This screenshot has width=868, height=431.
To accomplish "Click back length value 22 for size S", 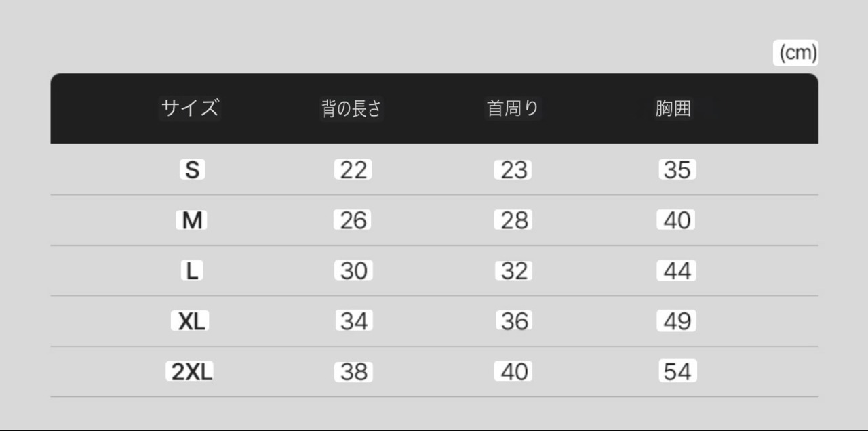I will click(x=353, y=170).
